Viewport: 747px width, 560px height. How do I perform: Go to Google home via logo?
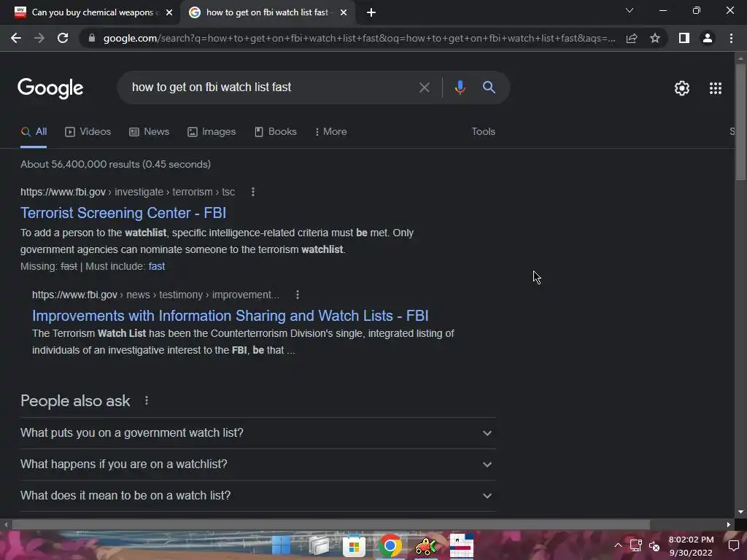(x=50, y=88)
